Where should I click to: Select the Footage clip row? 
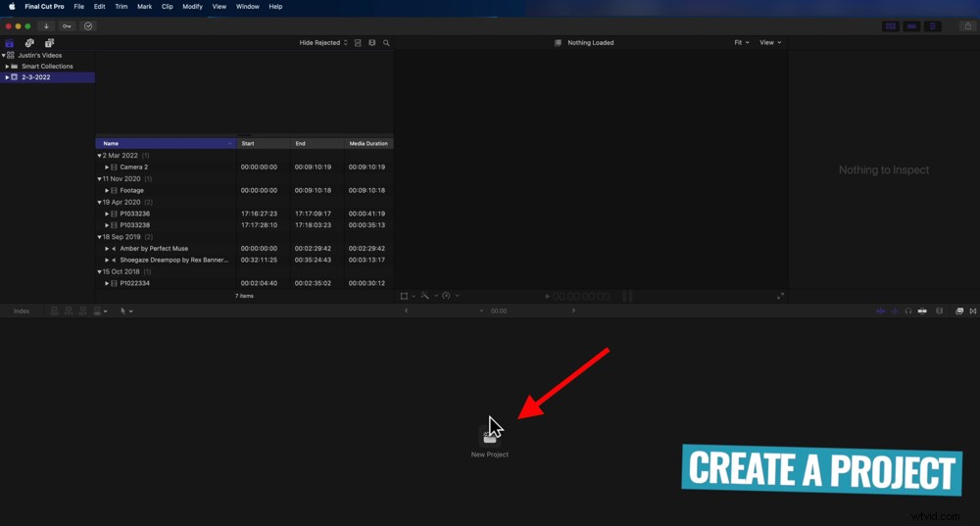244,191
